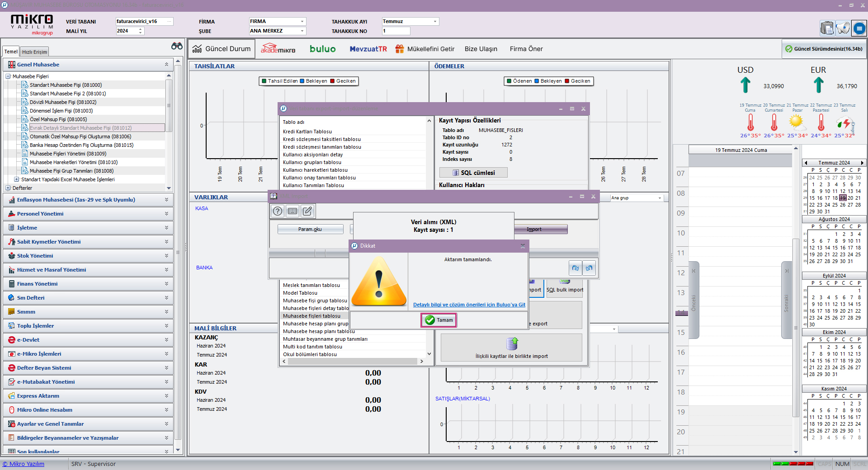Click the blue hamburger menu icon

point(859,28)
